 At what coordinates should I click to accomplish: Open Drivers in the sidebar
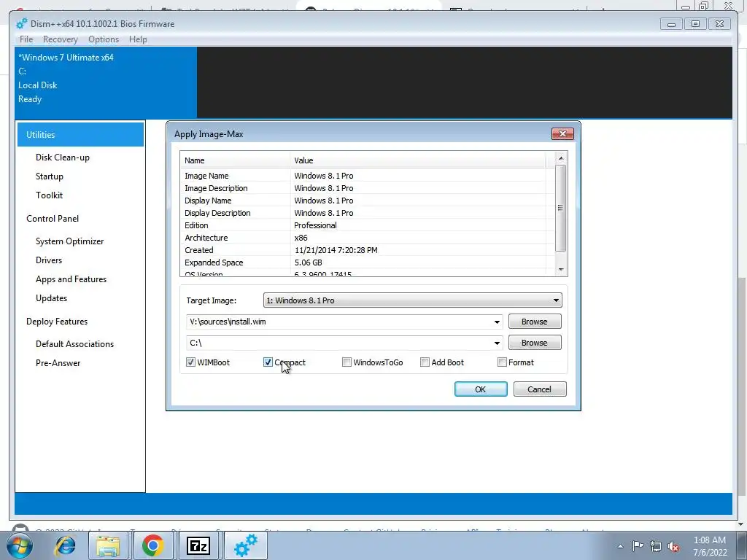[x=49, y=260]
